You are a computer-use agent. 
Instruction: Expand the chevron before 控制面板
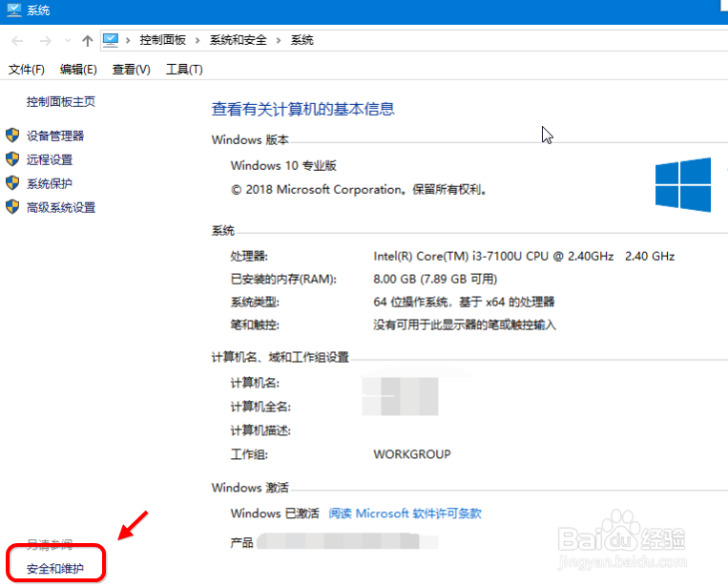128,40
